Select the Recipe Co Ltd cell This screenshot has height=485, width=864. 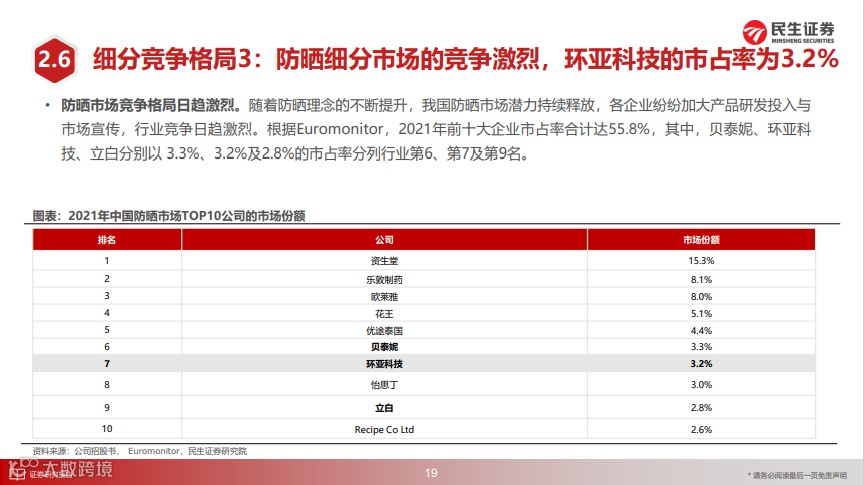pos(384,429)
